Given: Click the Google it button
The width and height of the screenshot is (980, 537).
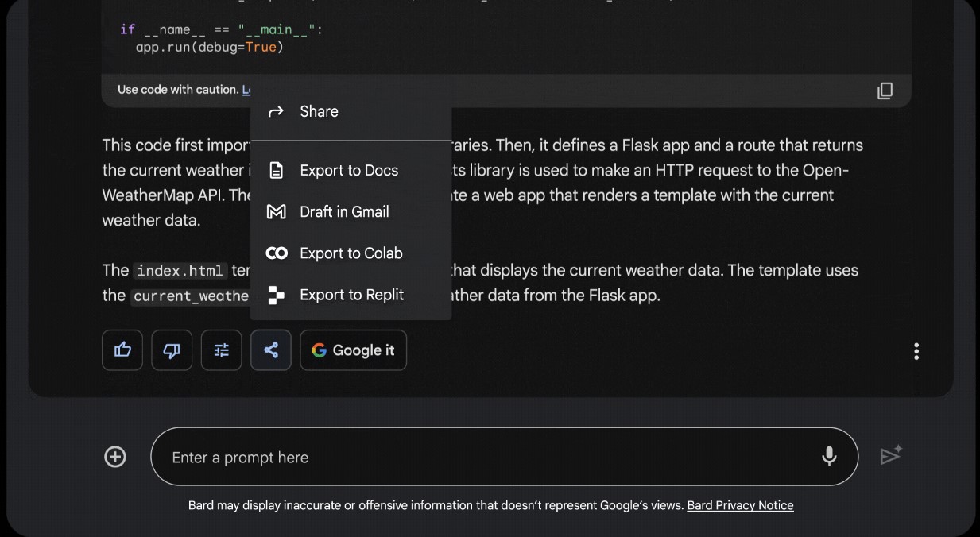Looking at the screenshot, I should coord(353,350).
